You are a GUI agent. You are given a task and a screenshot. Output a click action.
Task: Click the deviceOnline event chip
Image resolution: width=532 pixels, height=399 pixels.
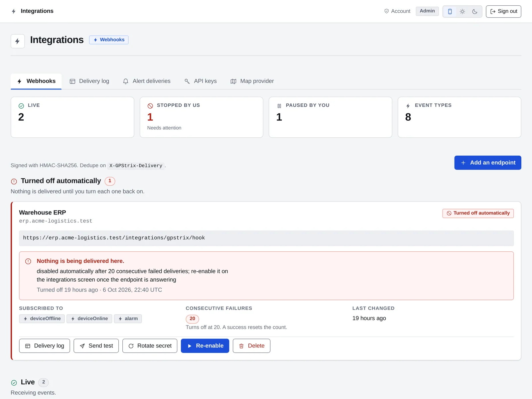pos(89,319)
